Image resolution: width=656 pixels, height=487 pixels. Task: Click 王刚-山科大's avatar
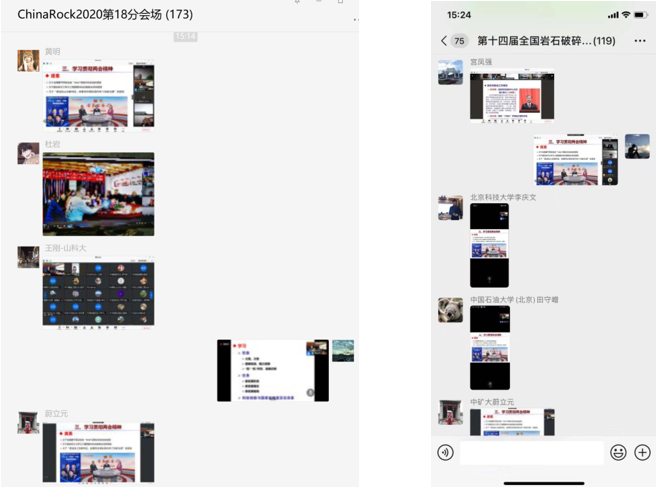pos(28,257)
